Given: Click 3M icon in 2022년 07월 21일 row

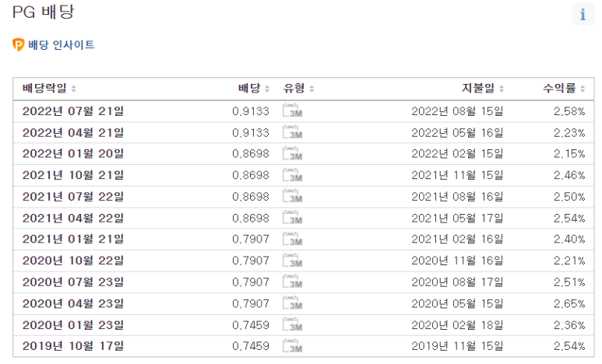Looking at the screenshot, I should [292, 110].
